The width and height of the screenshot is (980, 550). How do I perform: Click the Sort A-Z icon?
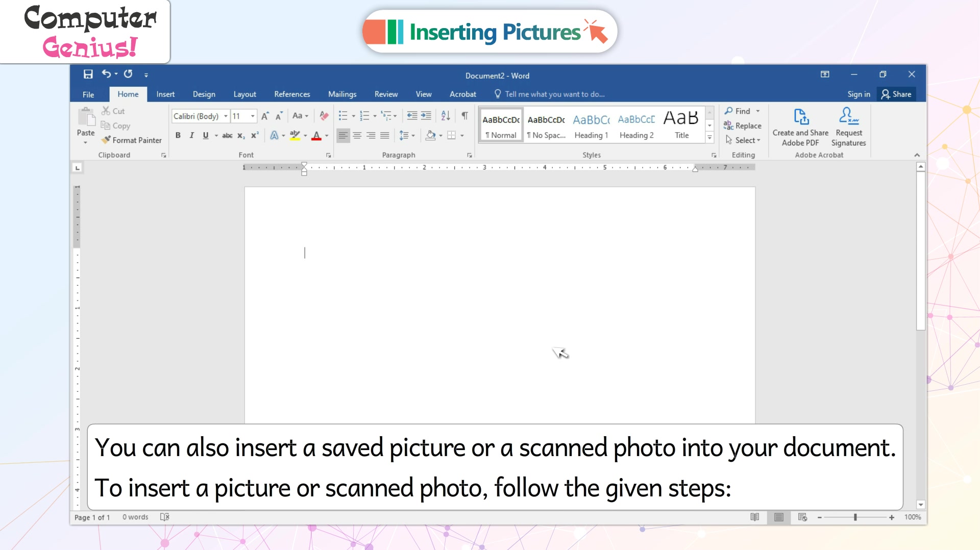(446, 116)
